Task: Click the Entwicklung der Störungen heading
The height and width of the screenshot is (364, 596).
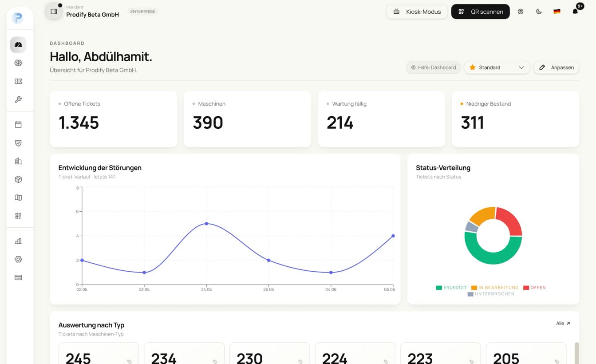Action: pos(100,168)
